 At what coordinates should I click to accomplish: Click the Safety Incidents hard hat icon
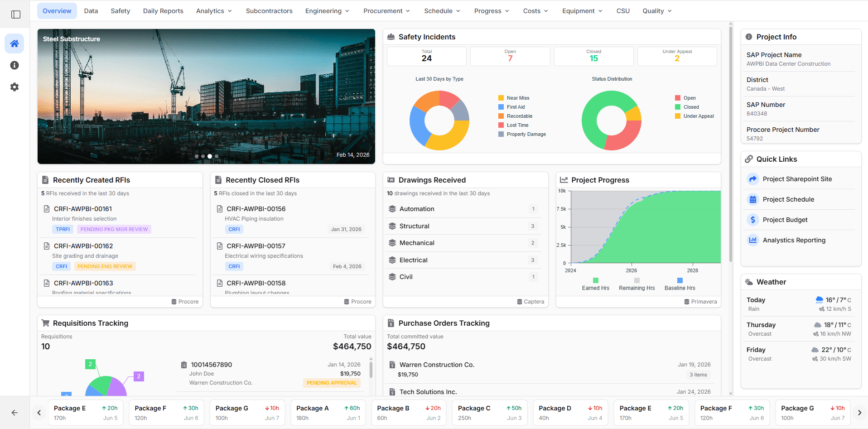391,37
